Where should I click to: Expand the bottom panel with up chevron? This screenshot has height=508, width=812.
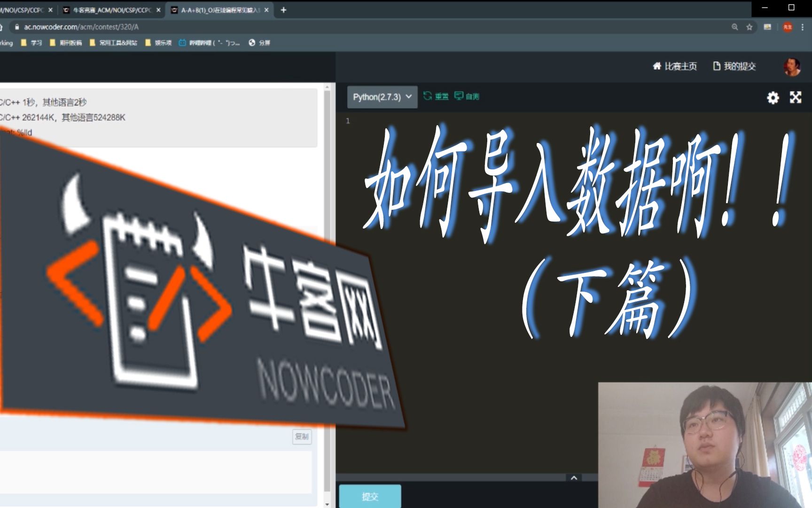pos(574,478)
